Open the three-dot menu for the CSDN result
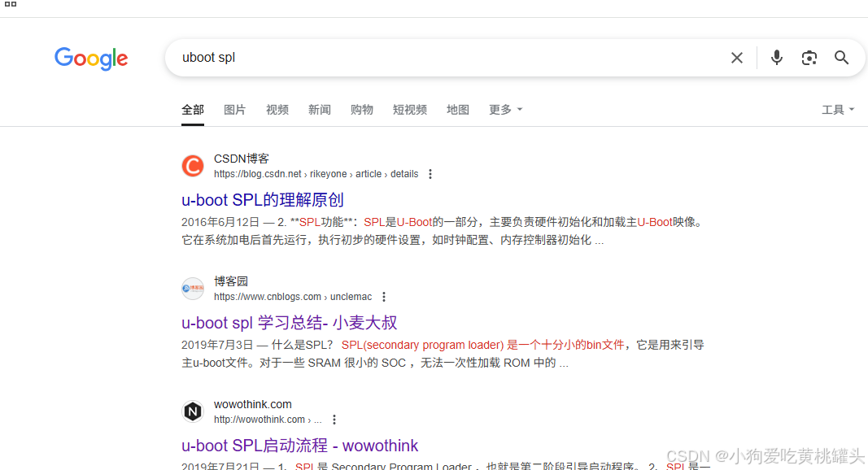868x470 pixels. (430, 173)
